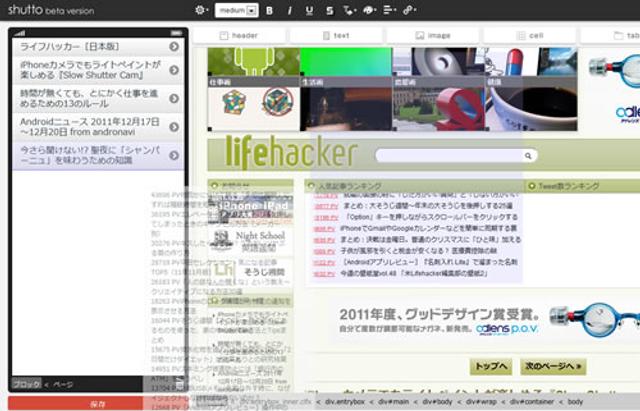
Task: Click the red sculpture thumbnail
Action: coord(439,108)
